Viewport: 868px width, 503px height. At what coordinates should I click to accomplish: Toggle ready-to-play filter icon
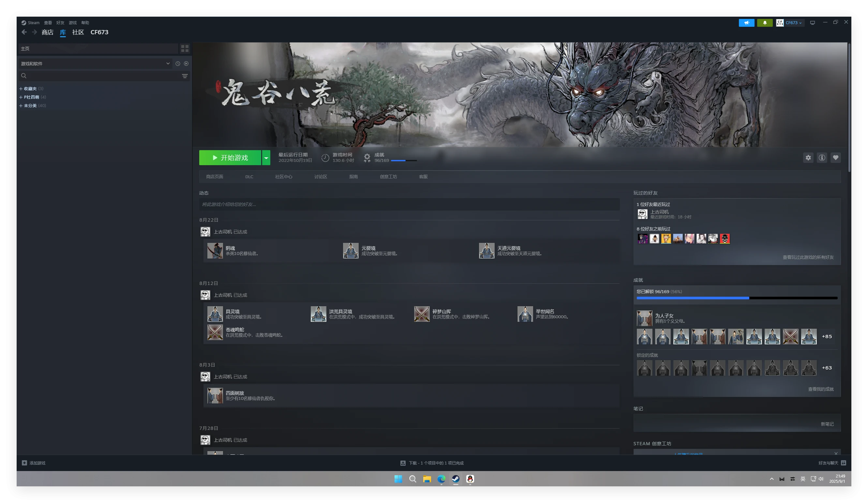(186, 63)
